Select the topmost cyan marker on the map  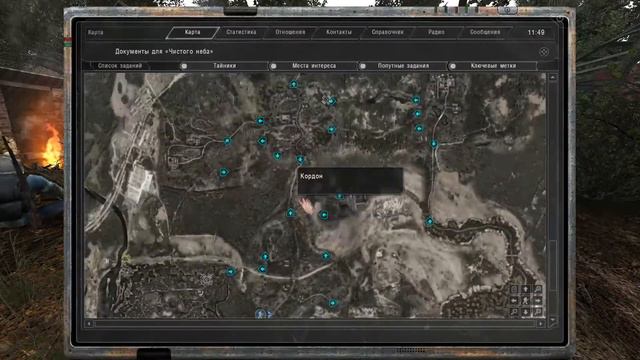293,84
